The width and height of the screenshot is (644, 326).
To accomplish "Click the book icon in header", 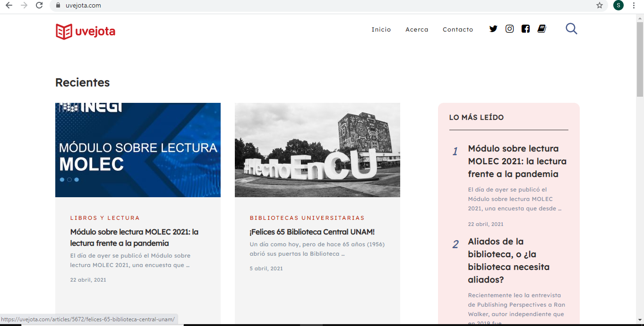I will point(542,29).
